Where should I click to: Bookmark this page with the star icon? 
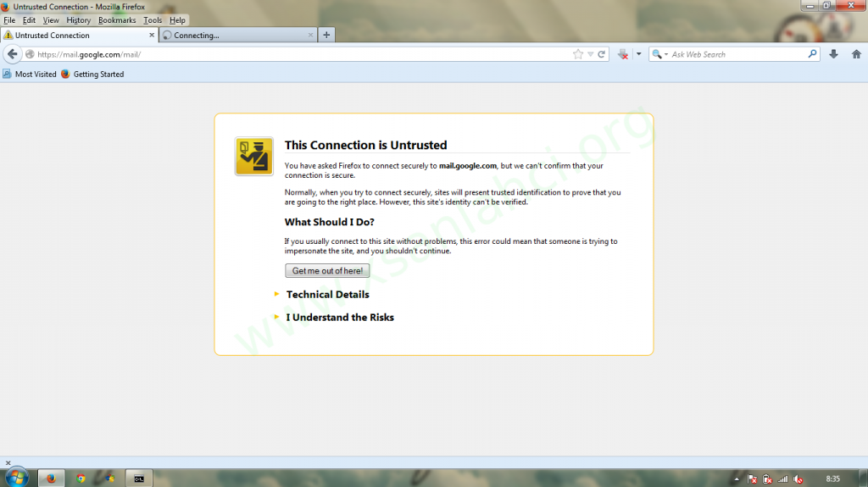578,54
